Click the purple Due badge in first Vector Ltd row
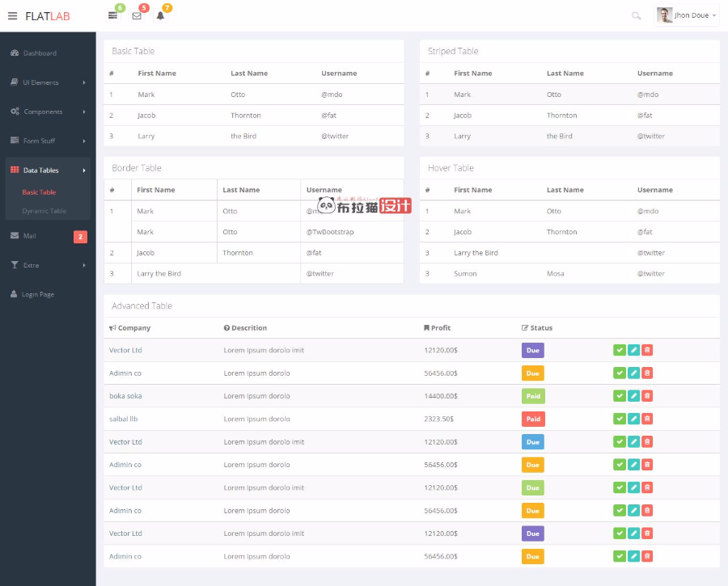Screen dimensions: 728x586 (533, 350)
